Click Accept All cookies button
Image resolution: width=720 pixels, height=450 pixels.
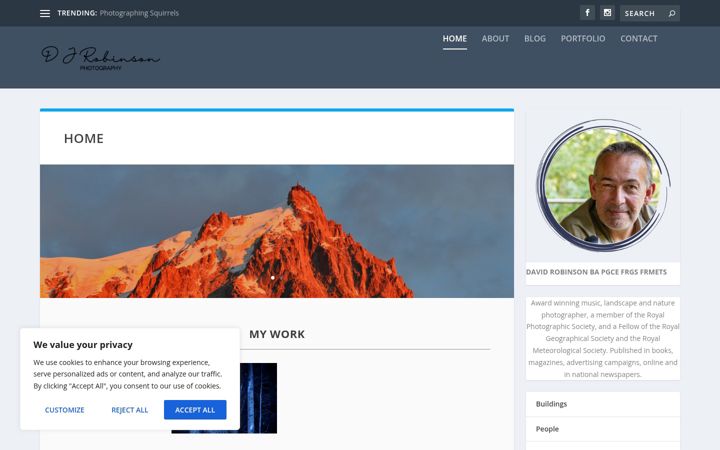click(195, 410)
